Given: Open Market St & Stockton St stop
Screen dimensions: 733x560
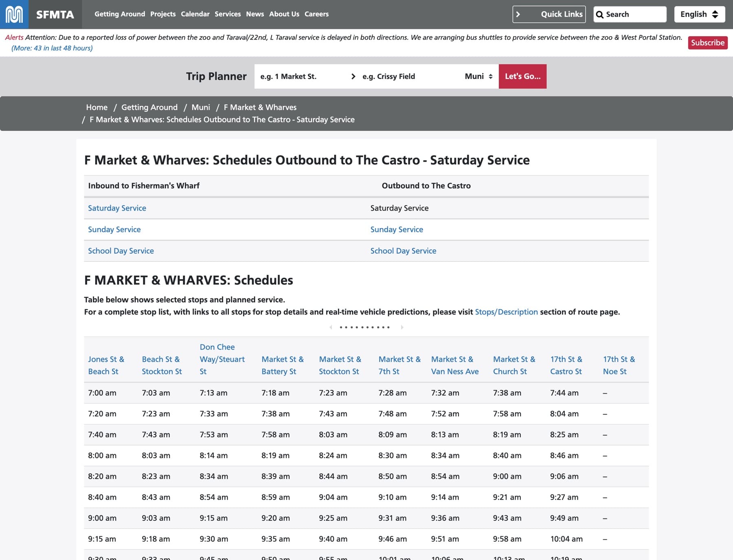Looking at the screenshot, I should [340, 365].
